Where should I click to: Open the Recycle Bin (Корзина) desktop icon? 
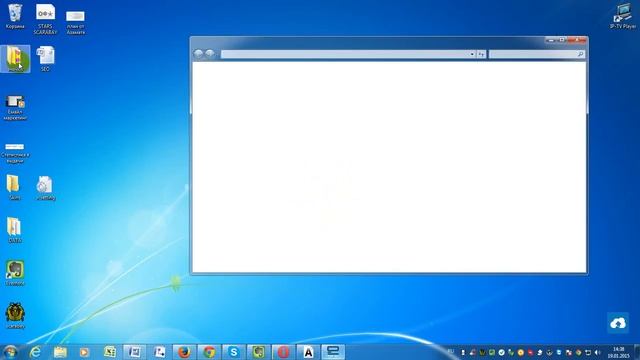click(x=15, y=16)
